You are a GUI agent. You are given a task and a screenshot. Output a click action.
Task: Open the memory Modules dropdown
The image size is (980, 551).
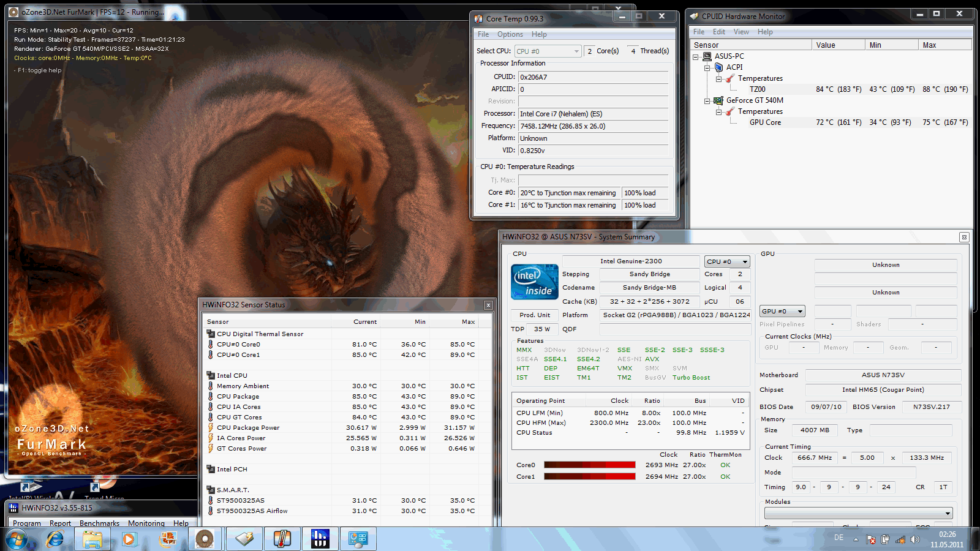tap(859, 513)
